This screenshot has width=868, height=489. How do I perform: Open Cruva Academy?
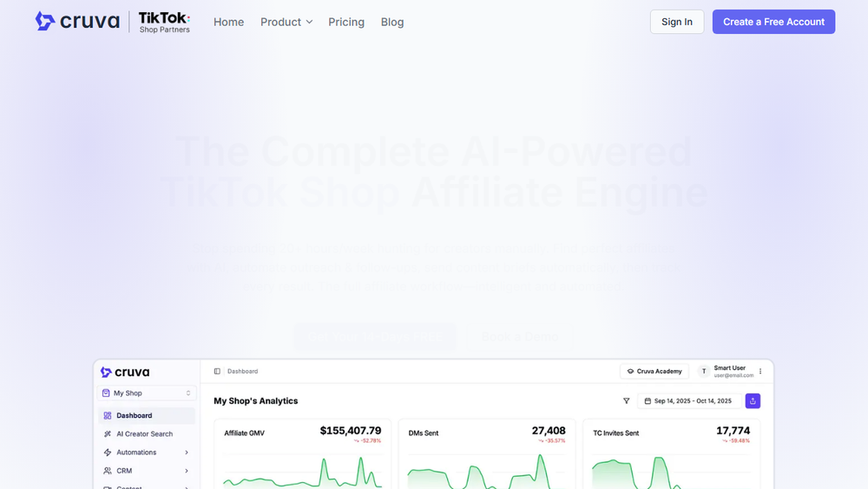point(654,371)
